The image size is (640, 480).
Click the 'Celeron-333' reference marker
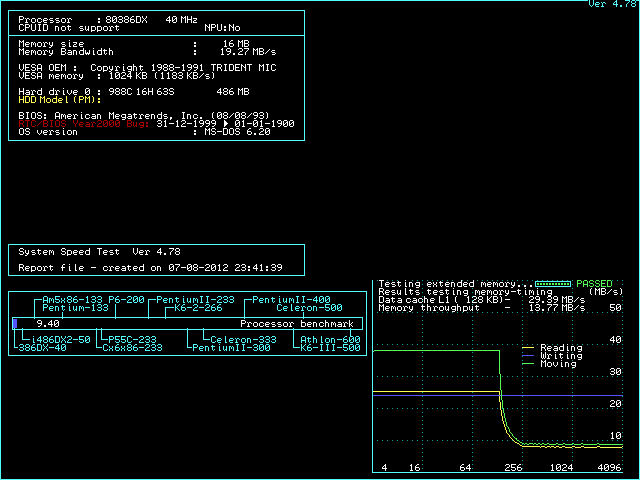pos(243,340)
